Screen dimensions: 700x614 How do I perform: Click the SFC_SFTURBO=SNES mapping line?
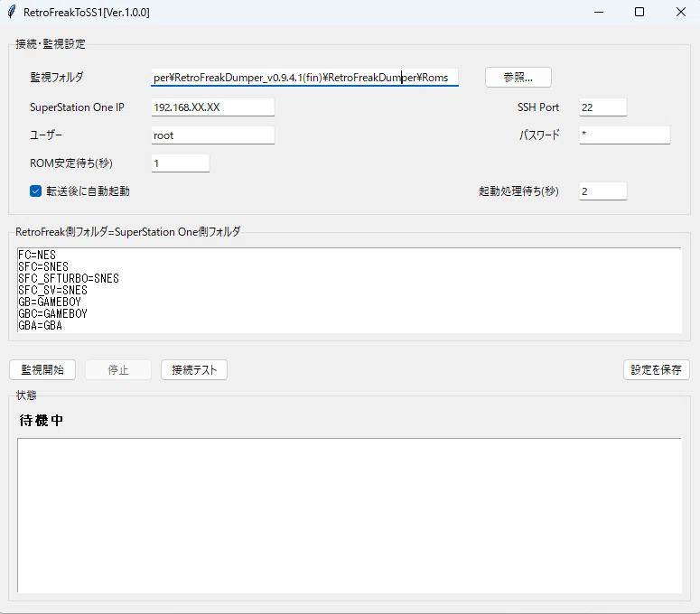(x=69, y=278)
